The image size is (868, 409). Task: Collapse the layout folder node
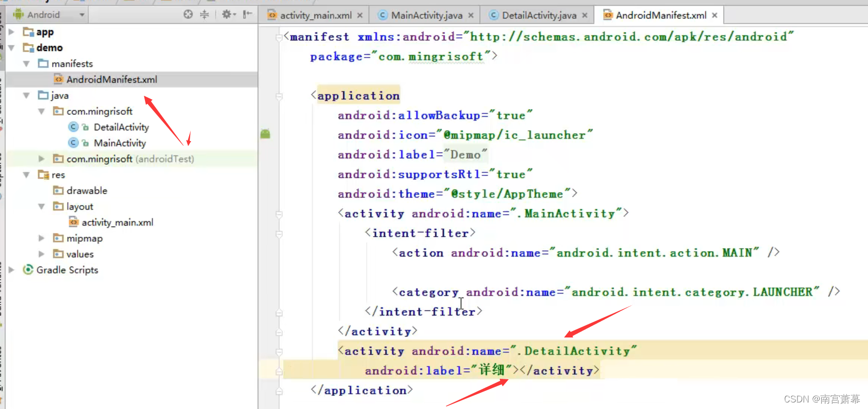click(41, 207)
